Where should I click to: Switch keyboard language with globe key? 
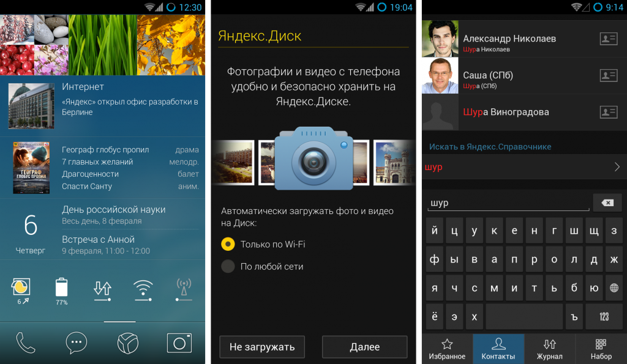click(614, 288)
